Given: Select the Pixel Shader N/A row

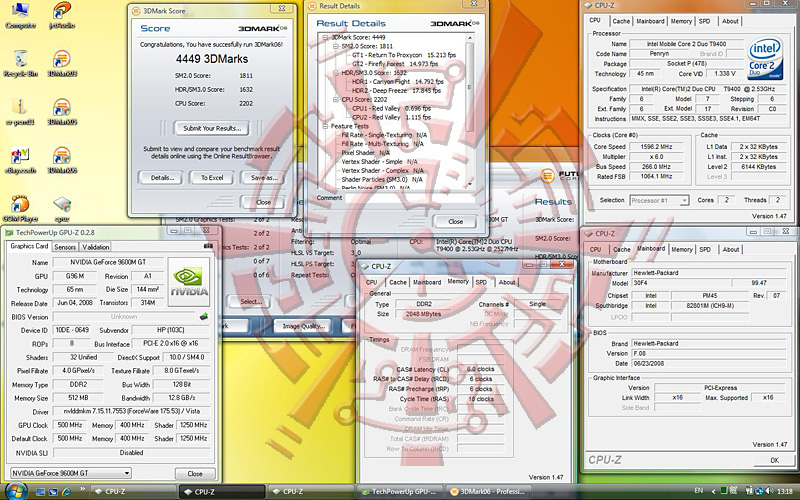Looking at the screenshot, I should 365,153.
